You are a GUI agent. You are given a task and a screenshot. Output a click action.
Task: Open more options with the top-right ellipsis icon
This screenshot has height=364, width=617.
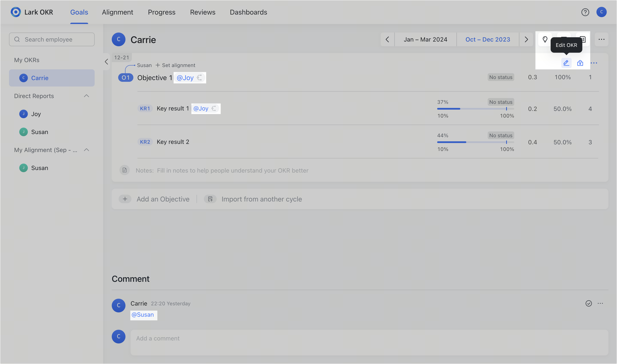(601, 39)
